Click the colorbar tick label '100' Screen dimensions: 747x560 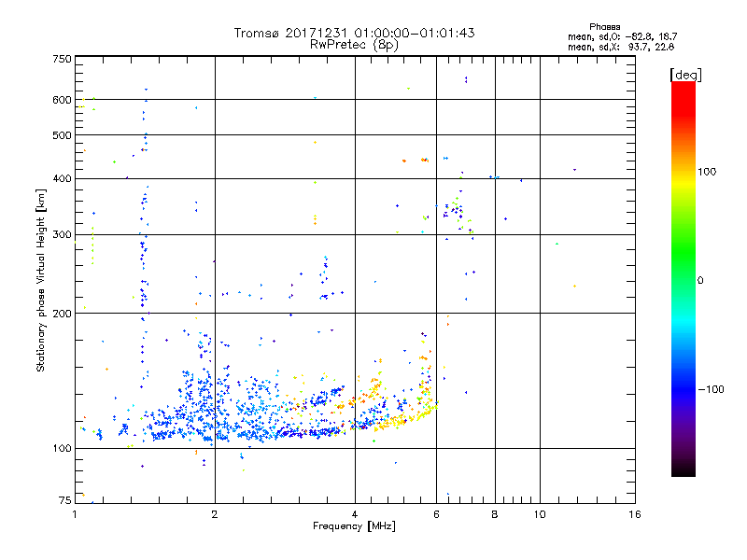coord(707,172)
